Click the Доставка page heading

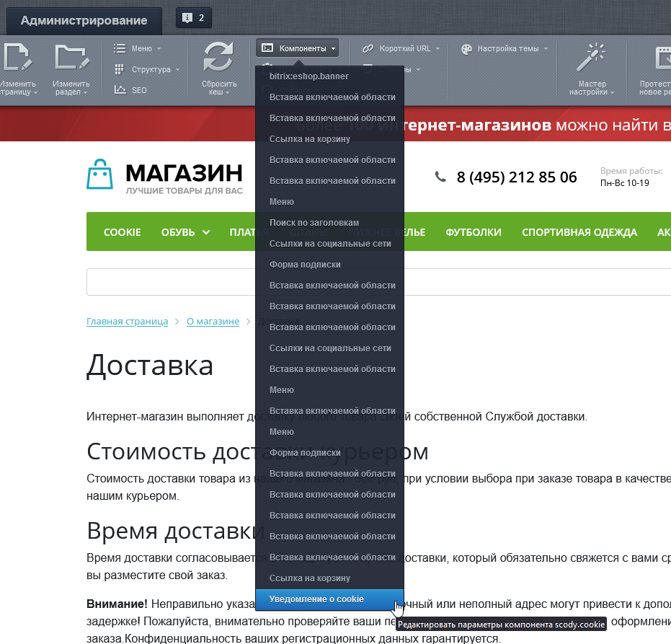click(150, 365)
